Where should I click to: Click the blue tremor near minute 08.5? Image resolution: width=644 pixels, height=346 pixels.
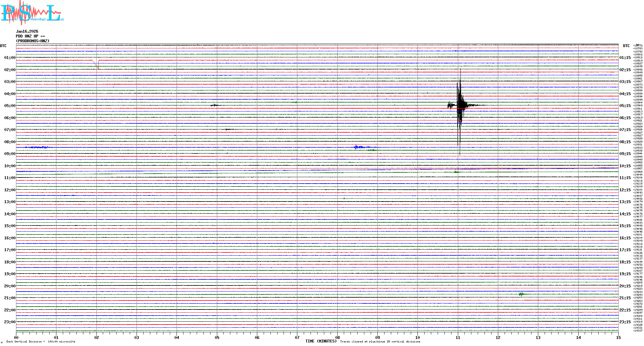(360, 147)
